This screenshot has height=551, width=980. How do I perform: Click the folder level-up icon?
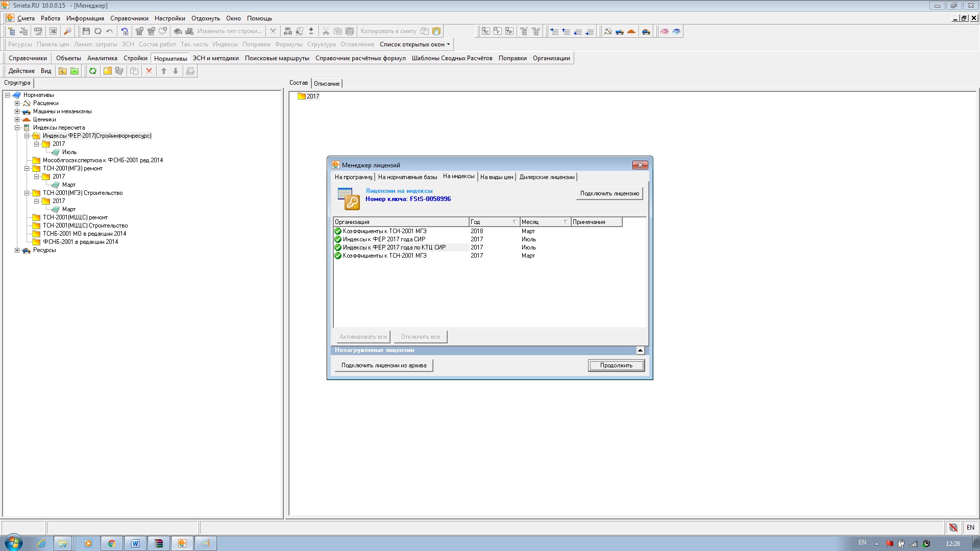point(62,71)
